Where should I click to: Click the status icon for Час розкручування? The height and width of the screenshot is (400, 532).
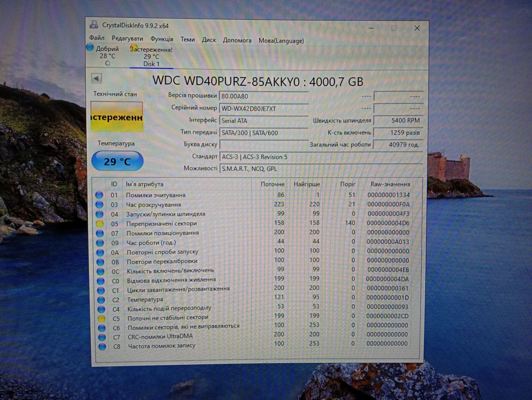pos(99,204)
